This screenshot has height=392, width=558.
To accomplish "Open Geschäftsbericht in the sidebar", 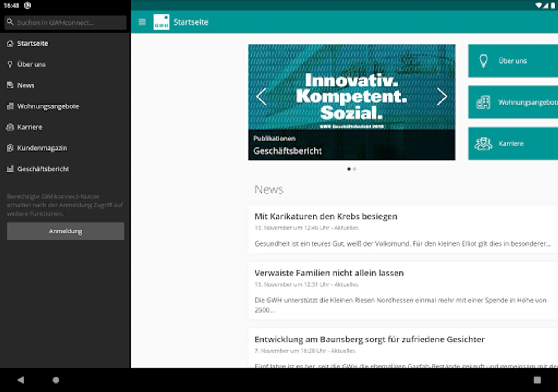I will [65, 169].
